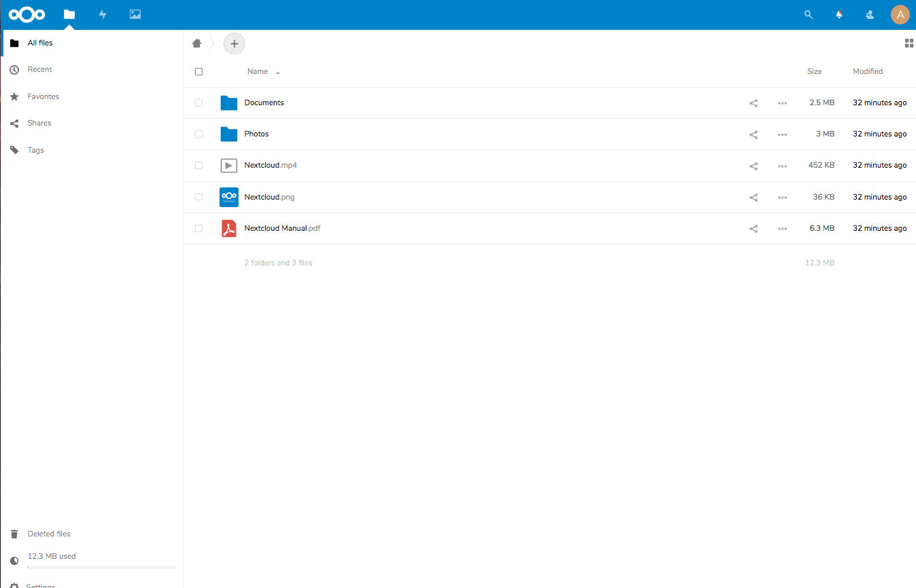Tick the Nextcloud.mp4 checkbox

(x=198, y=166)
